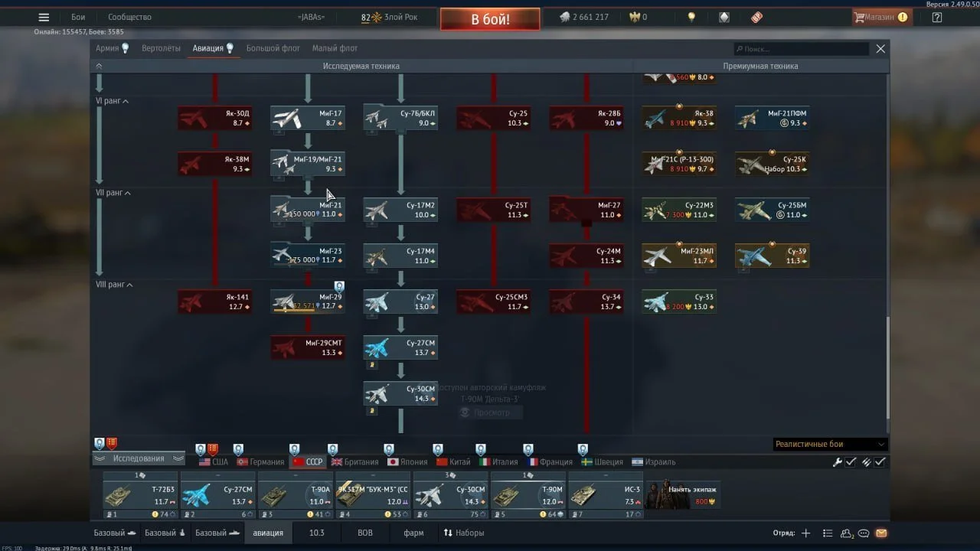Select the МиГ-29 aircraft tile
The width and height of the screenshot is (980, 551).
coord(308,302)
